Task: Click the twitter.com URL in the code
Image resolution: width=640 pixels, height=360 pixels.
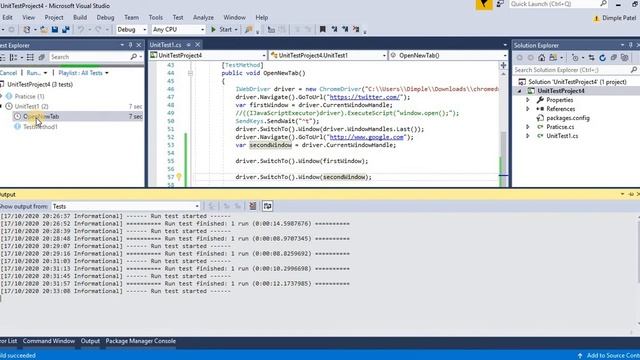Action: point(364,97)
